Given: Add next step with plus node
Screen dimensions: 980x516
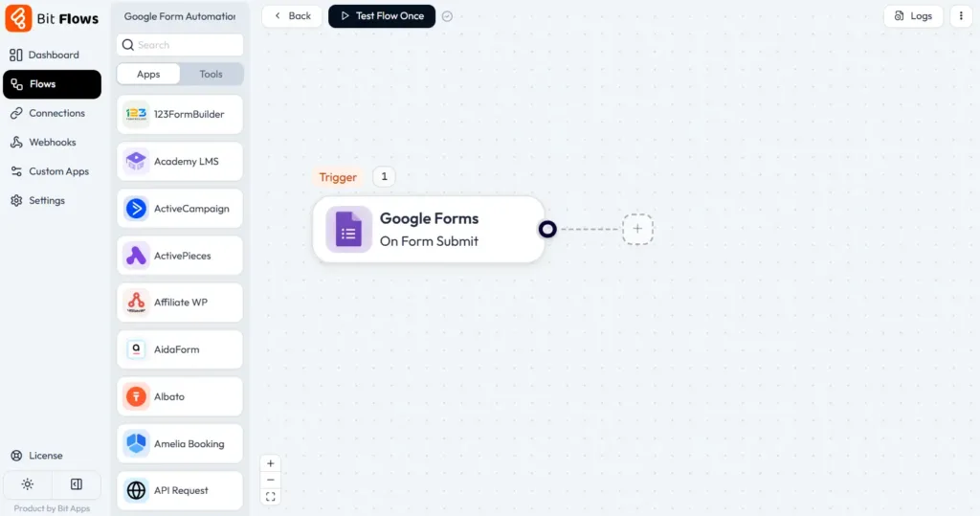Looking at the screenshot, I should (637, 229).
